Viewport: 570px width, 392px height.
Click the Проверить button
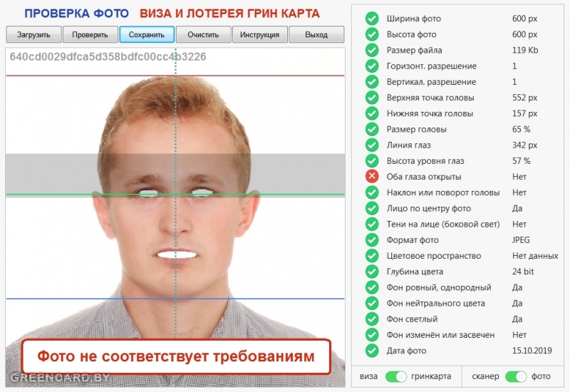pyautogui.click(x=90, y=34)
